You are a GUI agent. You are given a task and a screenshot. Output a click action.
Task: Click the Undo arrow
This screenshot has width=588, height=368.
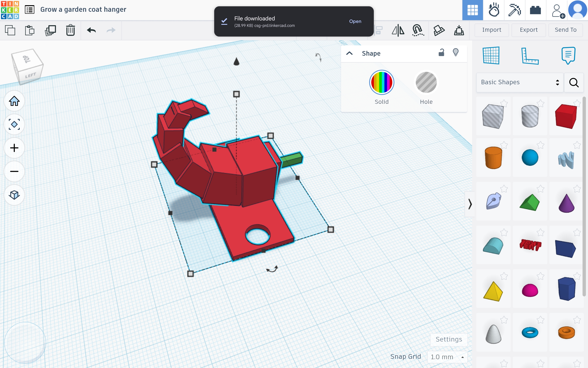pos(91,30)
